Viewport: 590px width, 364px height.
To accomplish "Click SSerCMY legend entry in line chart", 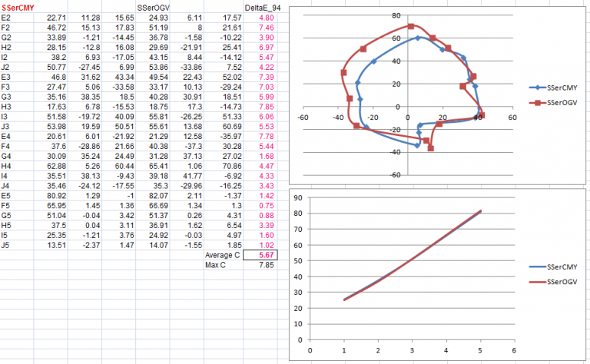I will [x=553, y=267].
